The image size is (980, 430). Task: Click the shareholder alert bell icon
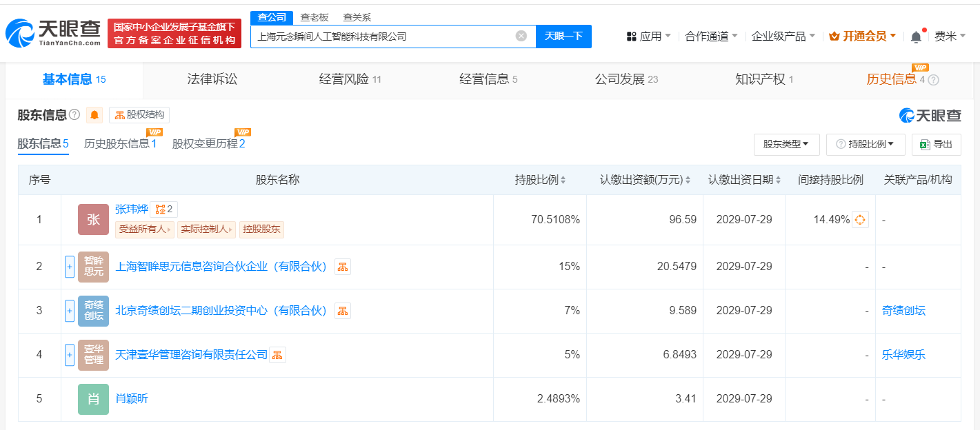coord(94,115)
